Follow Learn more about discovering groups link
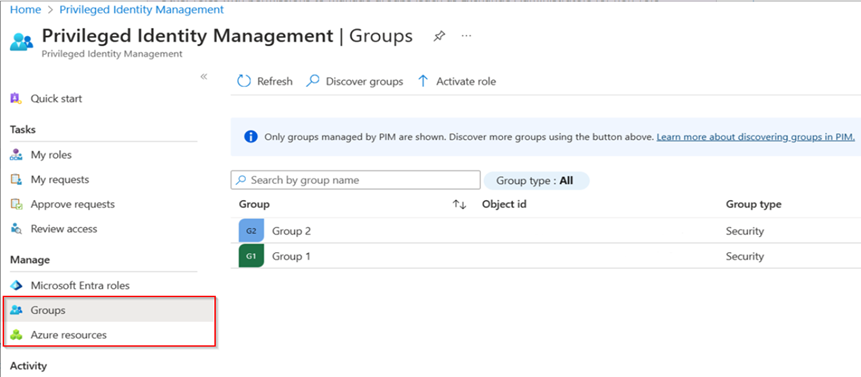Viewport: 861px width, 377px height. pyautogui.click(x=756, y=137)
